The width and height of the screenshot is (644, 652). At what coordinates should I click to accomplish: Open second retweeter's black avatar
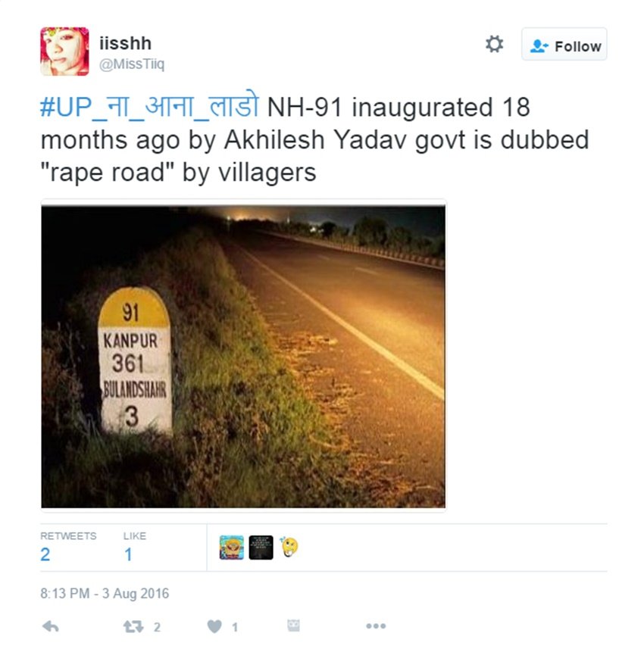pos(261,547)
